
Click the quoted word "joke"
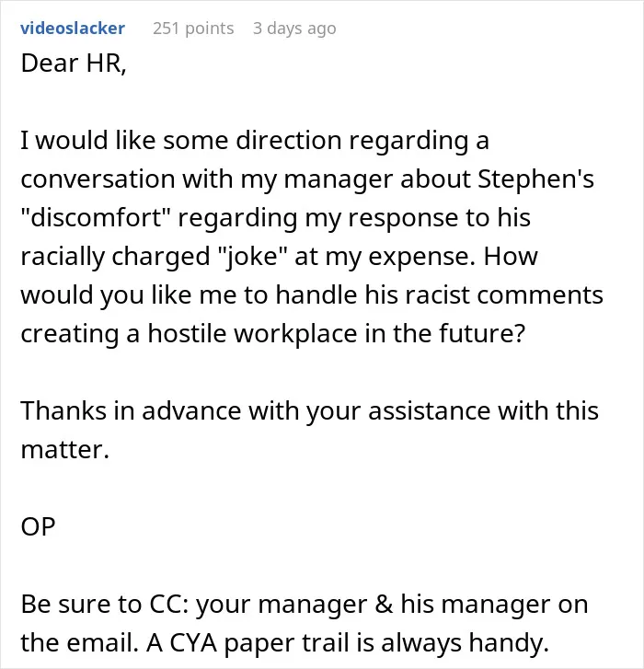click(x=252, y=257)
